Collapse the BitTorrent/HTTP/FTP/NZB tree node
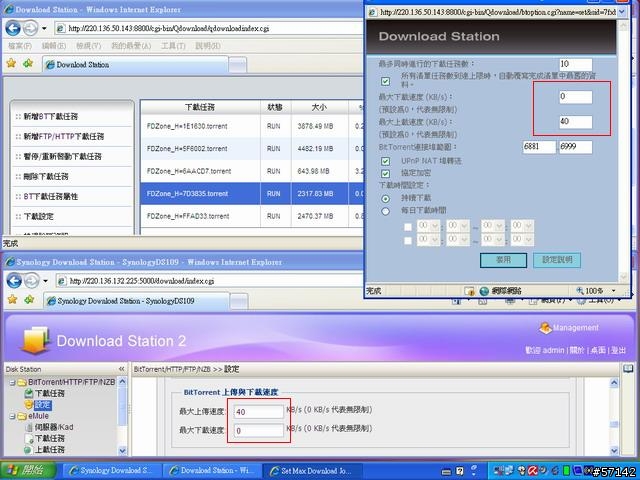Screen dimensions: 640x480 (x=13, y=382)
